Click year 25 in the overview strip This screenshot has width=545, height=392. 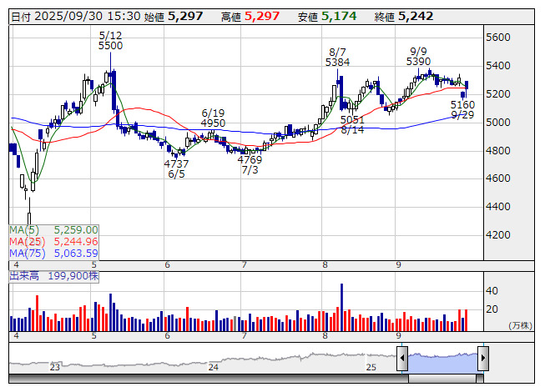click(x=371, y=367)
